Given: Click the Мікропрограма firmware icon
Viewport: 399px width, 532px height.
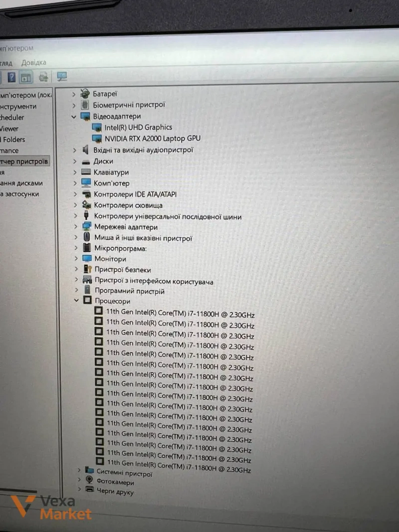Looking at the screenshot, I should tap(87, 247).
